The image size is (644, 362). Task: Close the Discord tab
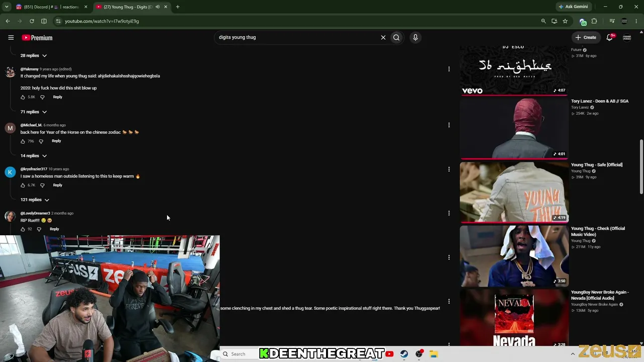86,7
